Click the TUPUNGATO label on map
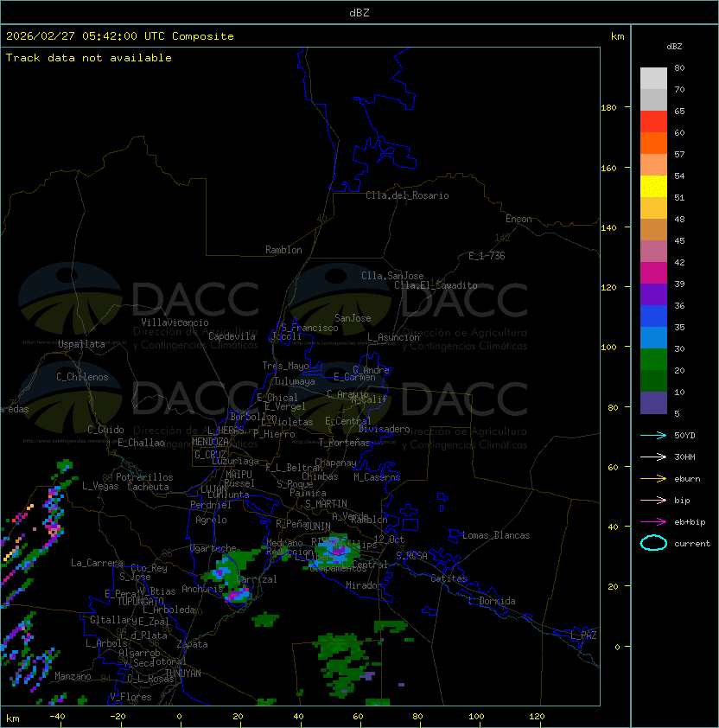719x728 pixels. click(x=140, y=602)
